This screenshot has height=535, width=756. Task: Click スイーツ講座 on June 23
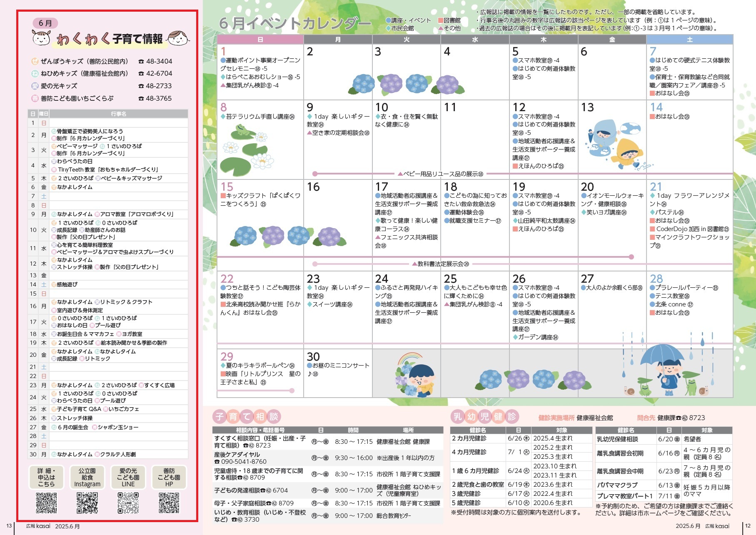pyautogui.click(x=330, y=304)
